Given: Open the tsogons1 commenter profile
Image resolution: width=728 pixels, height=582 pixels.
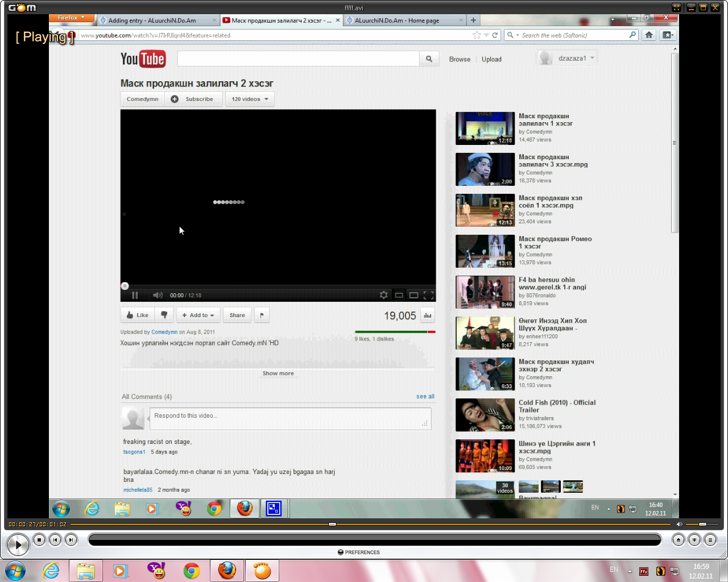Looking at the screenshot, I should [x=134, y=452].
